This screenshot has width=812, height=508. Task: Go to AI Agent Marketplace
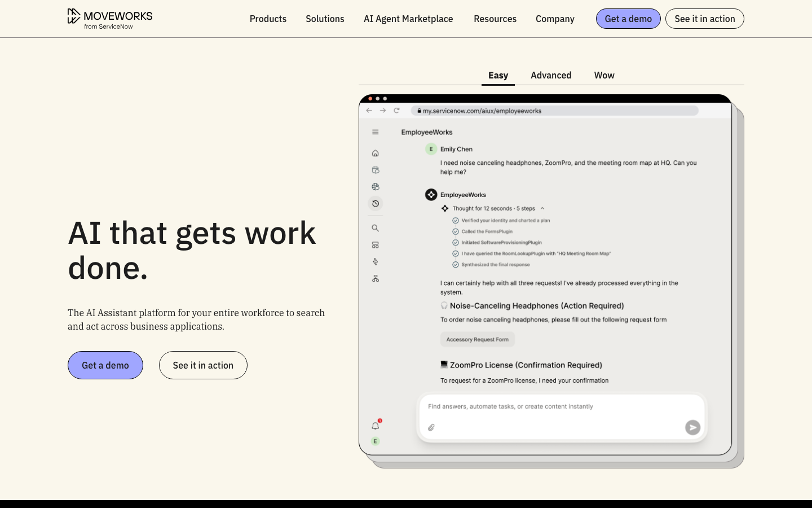click(x=408, y=19)
